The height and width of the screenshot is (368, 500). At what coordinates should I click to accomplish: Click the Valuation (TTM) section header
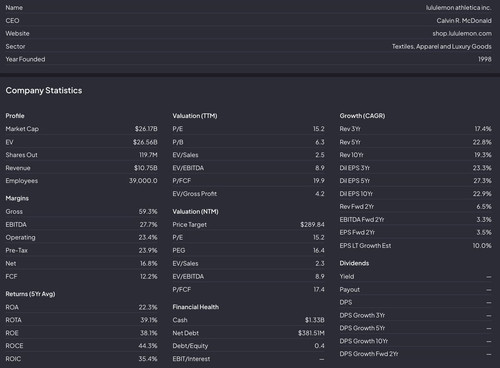pos(195,116)
